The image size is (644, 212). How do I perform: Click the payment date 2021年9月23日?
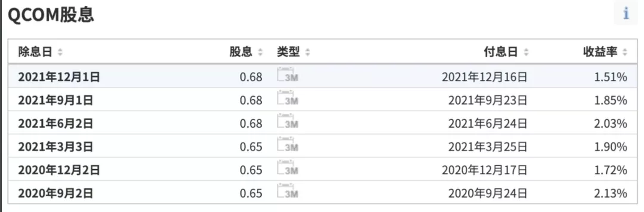(x=488, y=101)
